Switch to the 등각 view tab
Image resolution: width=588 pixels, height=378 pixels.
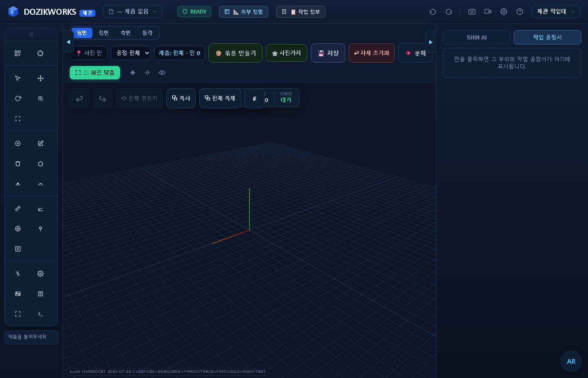pos(147,33)
